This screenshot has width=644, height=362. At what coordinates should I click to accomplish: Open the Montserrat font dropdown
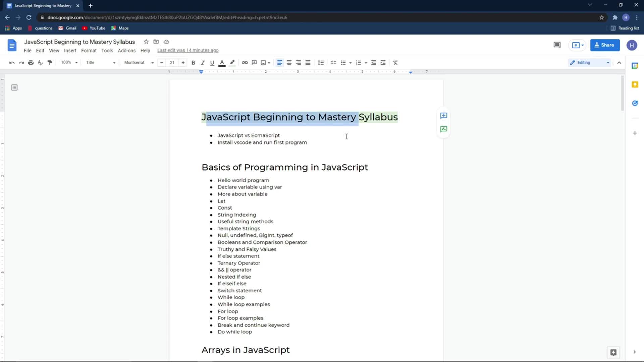pyautogui.click(x=139, y=63)
